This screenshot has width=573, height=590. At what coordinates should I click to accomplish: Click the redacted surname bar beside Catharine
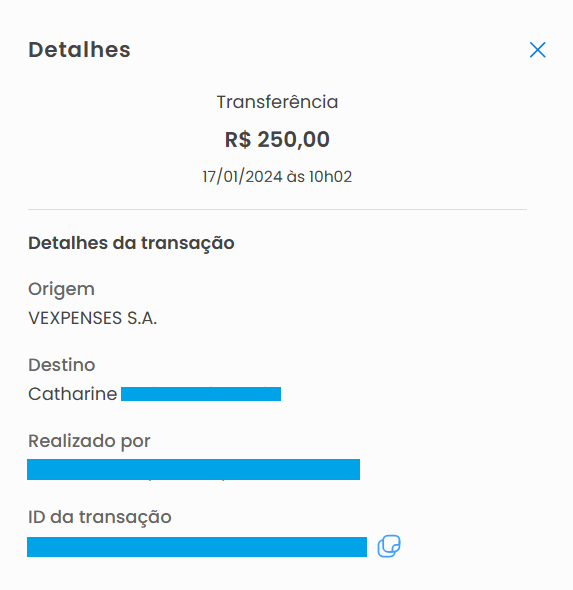pos(201,394)
